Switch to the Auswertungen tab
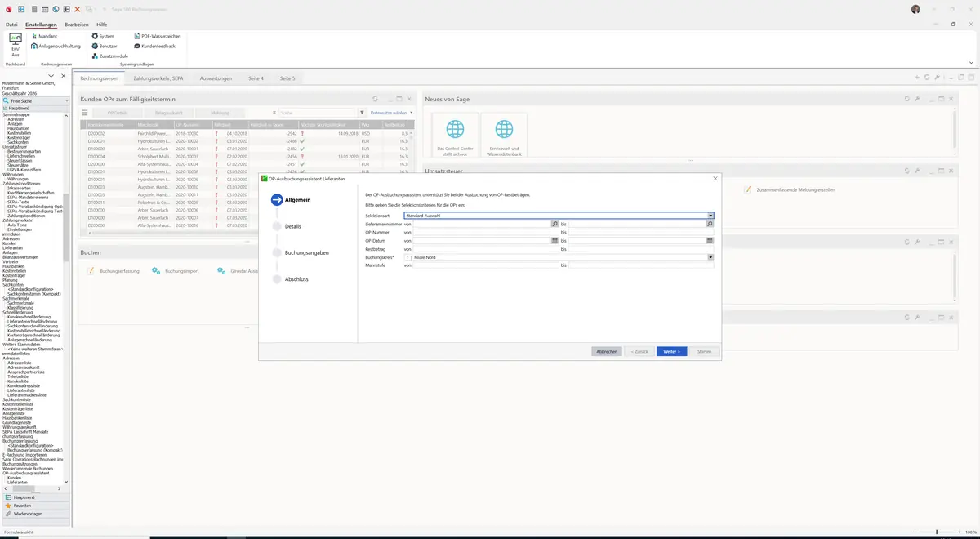Viewport: 980px width, 539px height. tap(216, 78)
